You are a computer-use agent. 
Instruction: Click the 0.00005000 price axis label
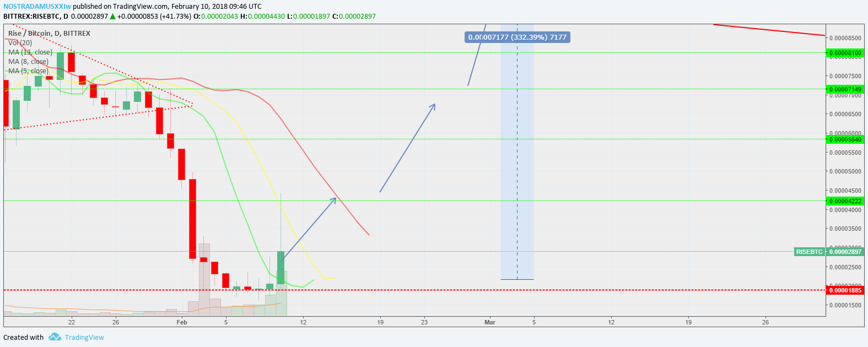(x=845, y=171)
